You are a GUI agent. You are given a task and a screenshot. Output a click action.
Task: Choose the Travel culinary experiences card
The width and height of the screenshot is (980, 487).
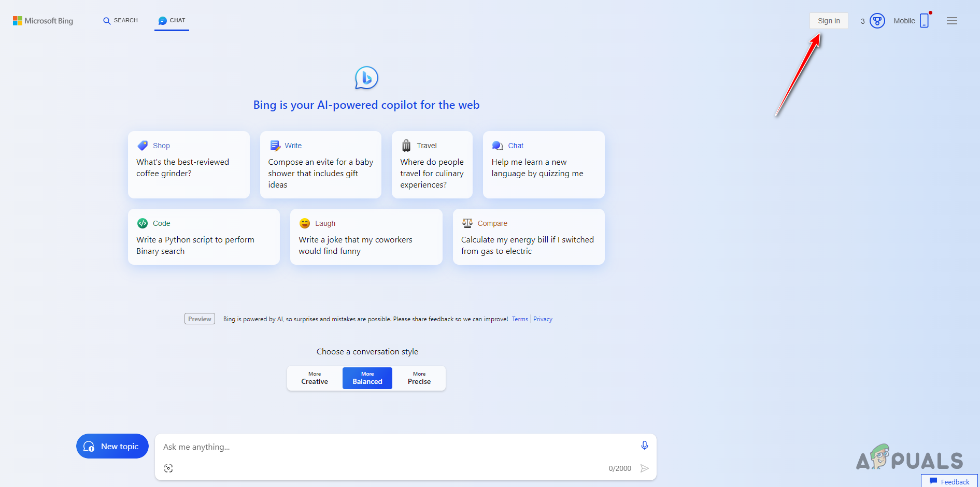[432, 165]
